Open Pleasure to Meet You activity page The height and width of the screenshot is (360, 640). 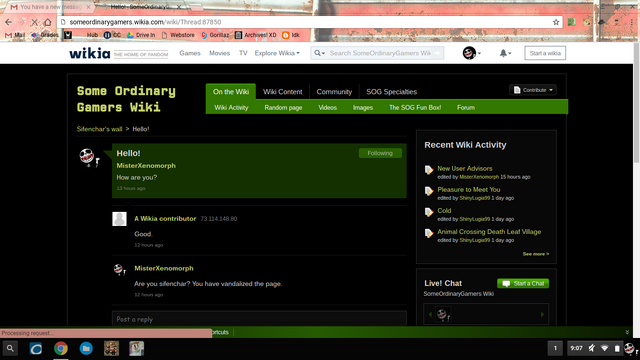click(x=469, y=189)
